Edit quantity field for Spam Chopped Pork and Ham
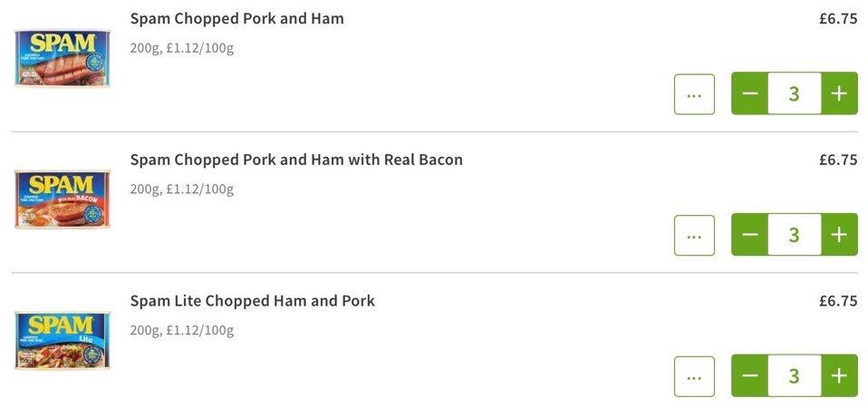868x408 pixels. pyautogui.click(x=794, y=93)
